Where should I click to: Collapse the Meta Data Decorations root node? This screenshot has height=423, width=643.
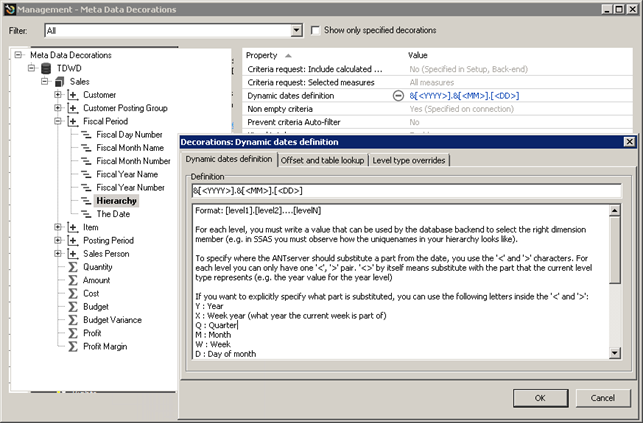coord(18,55)
